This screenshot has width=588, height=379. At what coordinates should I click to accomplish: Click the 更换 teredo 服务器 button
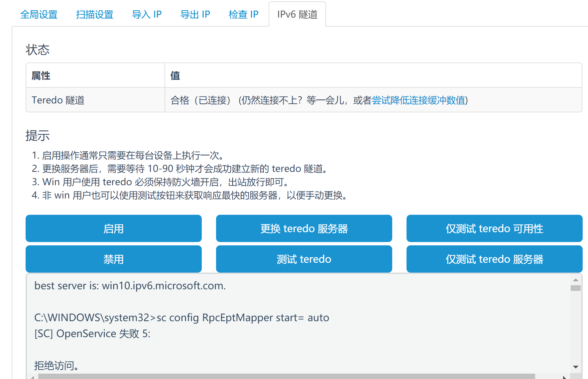tap(304, 228)
